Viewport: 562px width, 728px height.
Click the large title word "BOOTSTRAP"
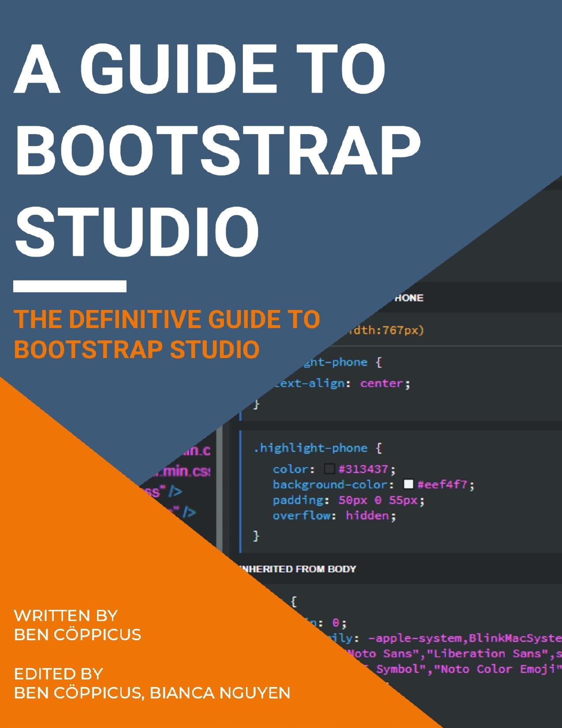(218, 151)
